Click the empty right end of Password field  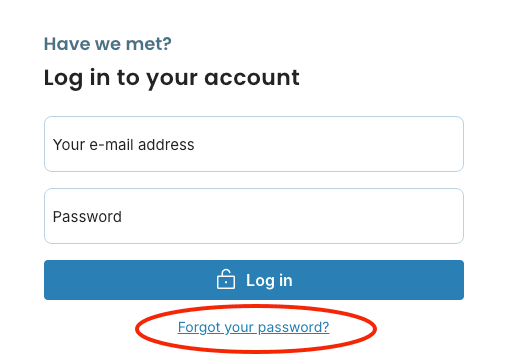click(x=417, y=216)
